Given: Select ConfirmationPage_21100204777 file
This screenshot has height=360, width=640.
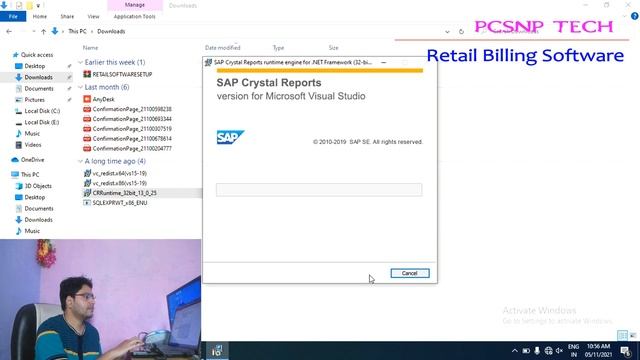Looking at the screenshot, I should point(132,149).
